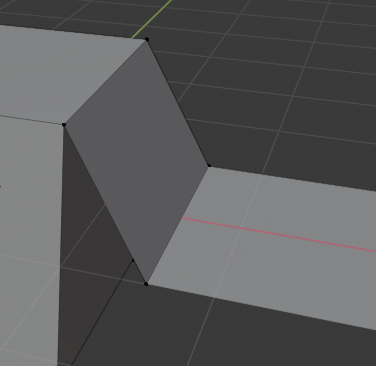
Task: Select the small vertex just beside the bottom corner vertex
Action: [133, 260]
